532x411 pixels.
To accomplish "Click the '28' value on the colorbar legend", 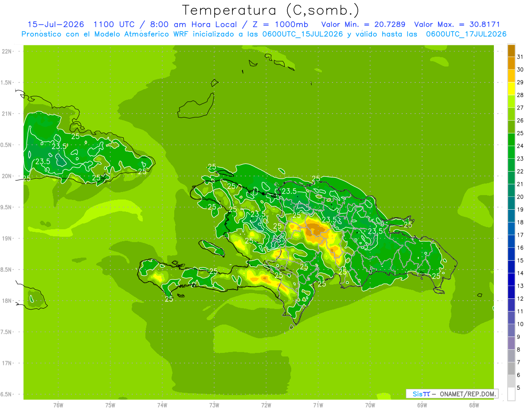I will tap(520, 95).
